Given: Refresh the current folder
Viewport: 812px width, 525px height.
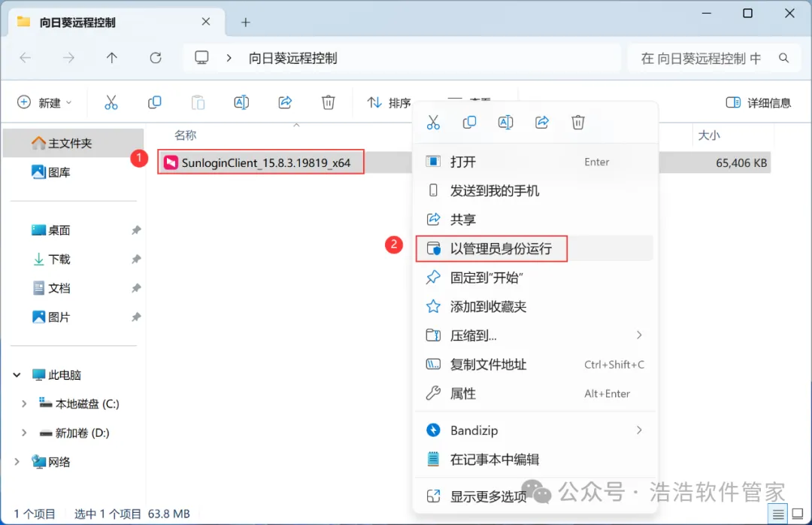Looking at the screenshot, I should [156, 58].
